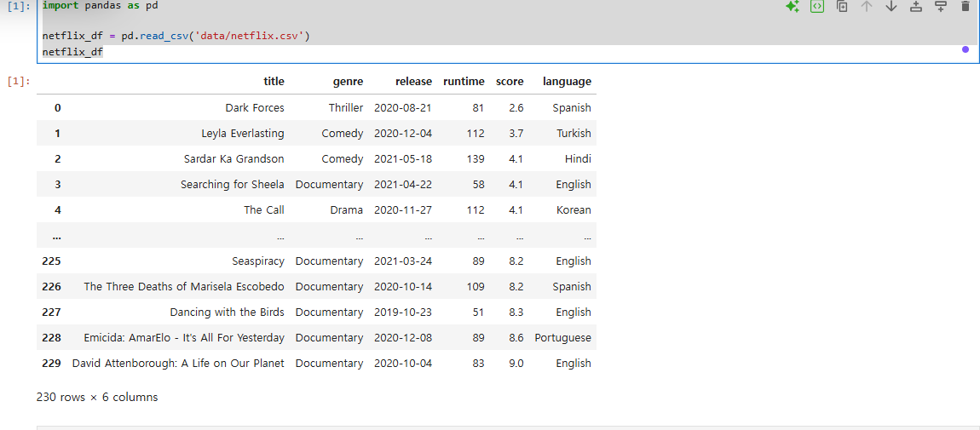This screenshot has width=980, height=430.
Task: Click the release date 2020-12-08
Action: coord(403,338)
